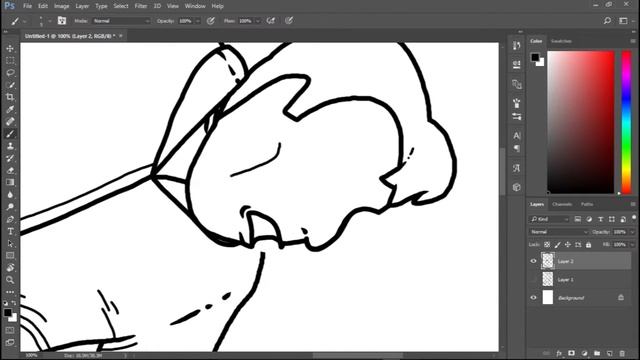Image resolution: width=640 pixels, height=360 pixels.
Task: Open the brush Mode dropdown set to Normal
Action: [x=121, y=21]
